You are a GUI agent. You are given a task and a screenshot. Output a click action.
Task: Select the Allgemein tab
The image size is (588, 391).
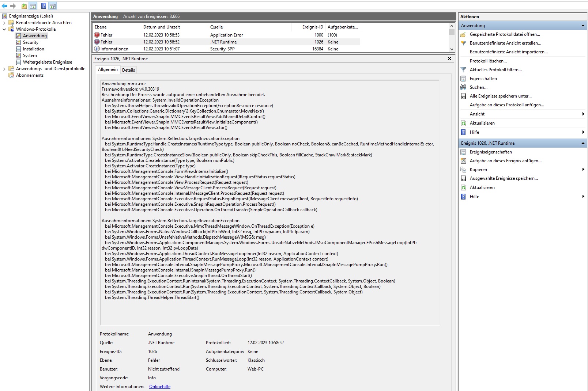click(108, 69)
